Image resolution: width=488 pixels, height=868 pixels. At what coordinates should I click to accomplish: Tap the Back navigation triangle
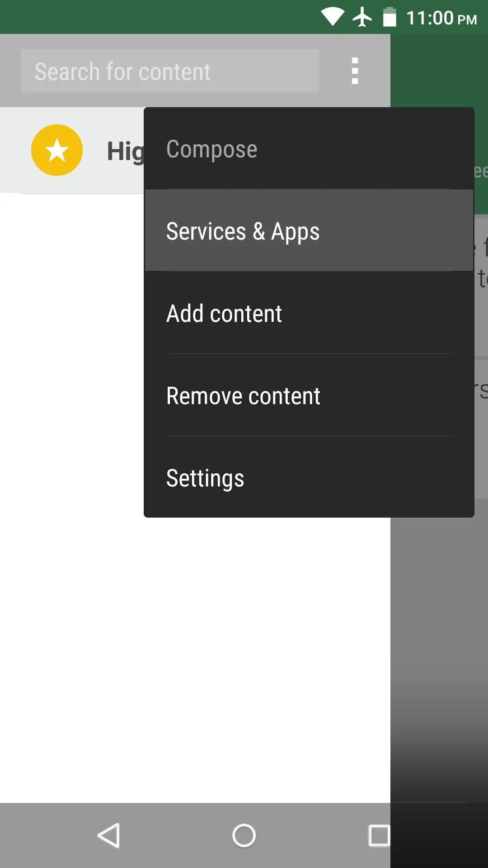pos(109,835)
